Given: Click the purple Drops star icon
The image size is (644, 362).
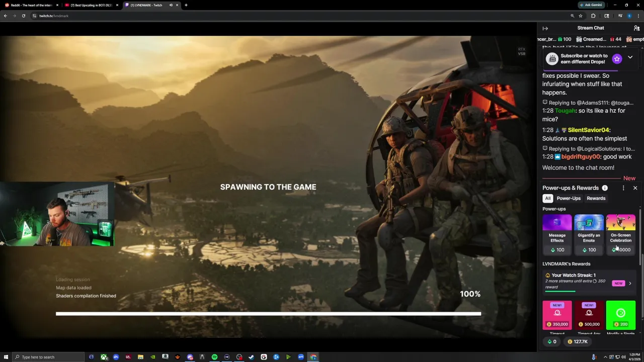Looking at the screenshot, I should pyautogui.click(x=617, y=59).
